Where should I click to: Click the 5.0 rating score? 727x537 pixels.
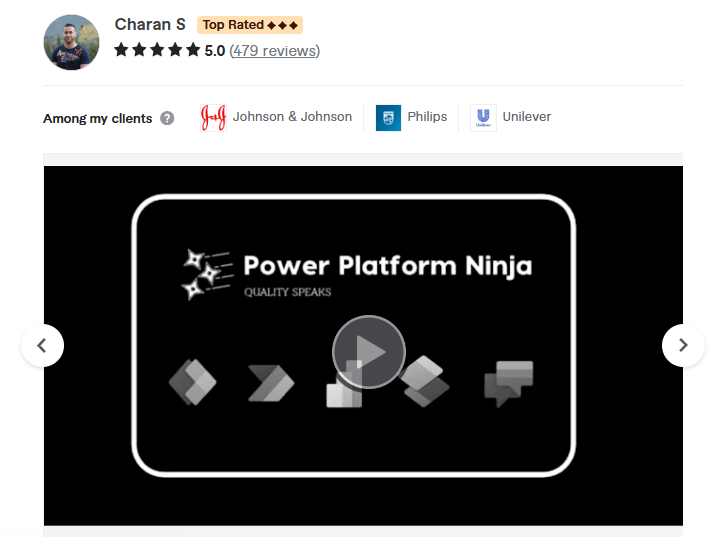(215, 51)
